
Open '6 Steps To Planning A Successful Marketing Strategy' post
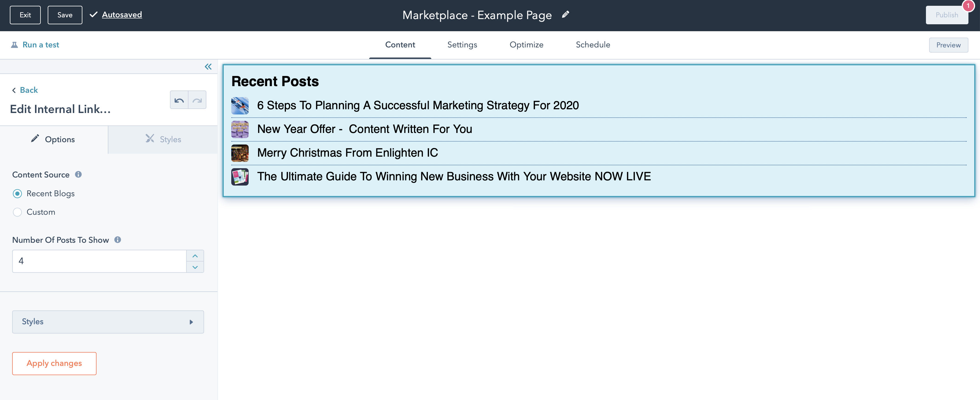[418, 105]
